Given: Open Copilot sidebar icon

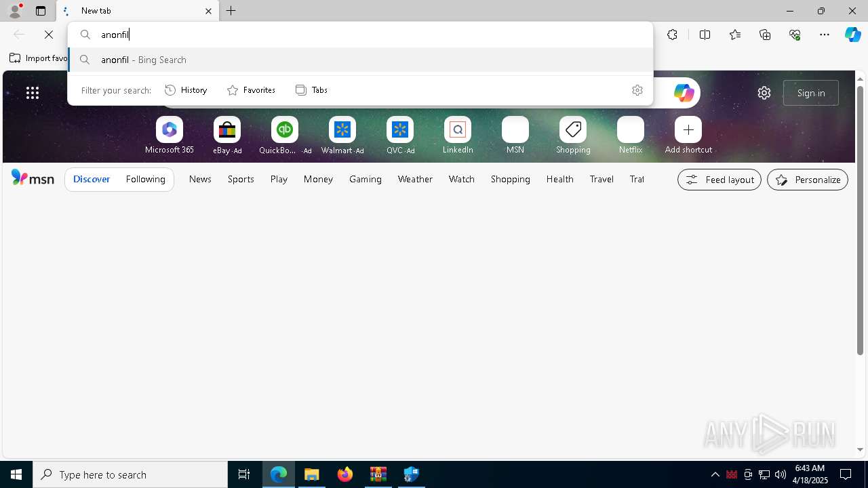Looking at the screenshot, I should 853,35.
